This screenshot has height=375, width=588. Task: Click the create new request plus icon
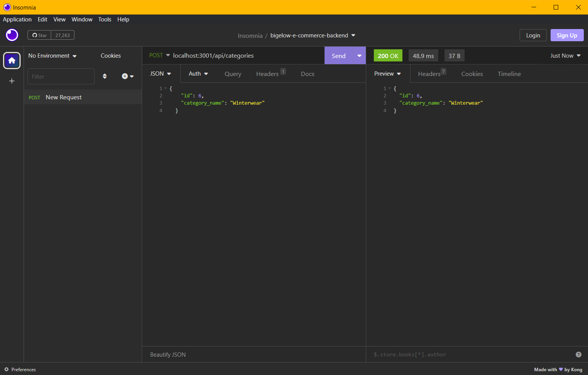coord(126,76)
